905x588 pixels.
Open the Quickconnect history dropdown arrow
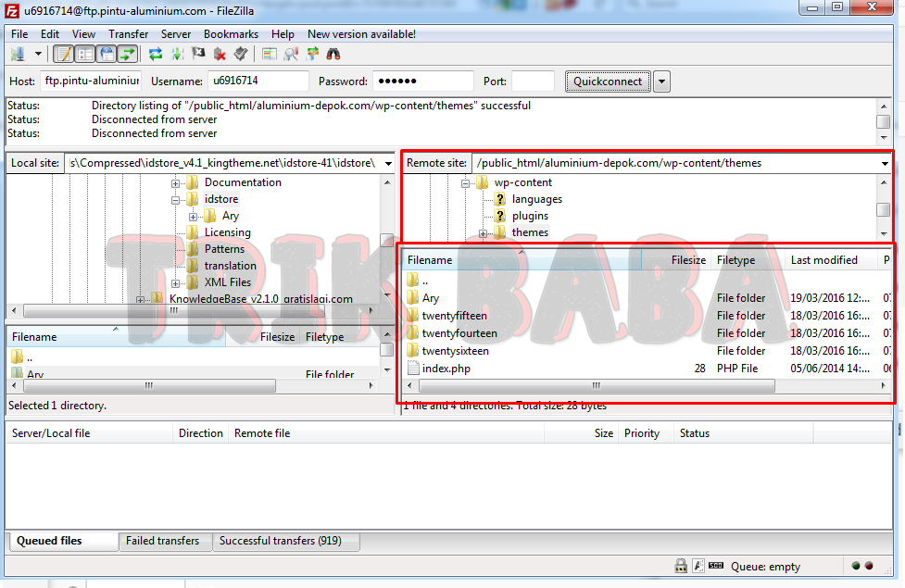[x=661, y=81]
